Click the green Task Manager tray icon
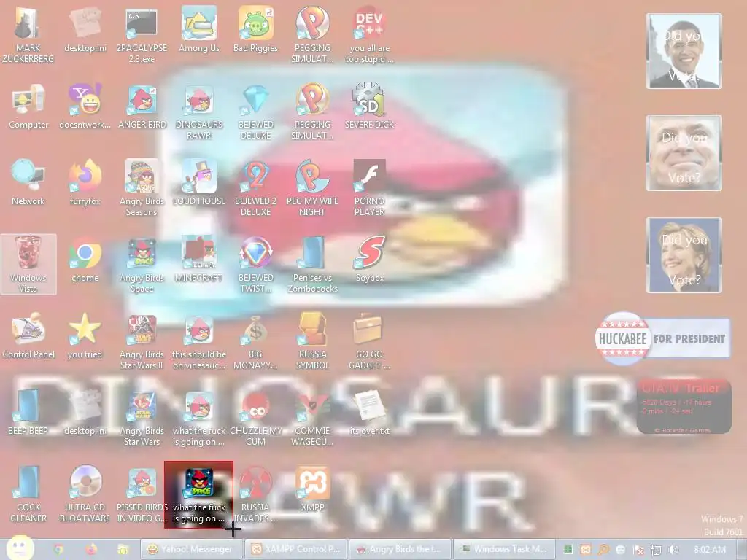This screenshot has width=747, height=560. point(568,550)
